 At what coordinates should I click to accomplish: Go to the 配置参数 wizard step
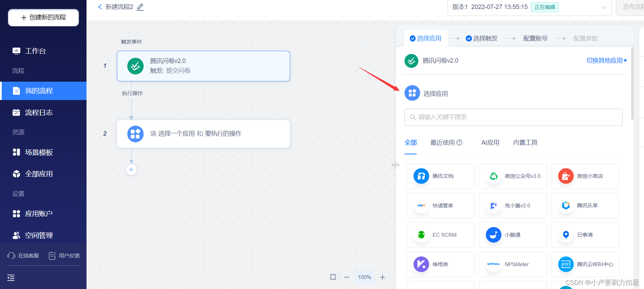click(586, 38)
